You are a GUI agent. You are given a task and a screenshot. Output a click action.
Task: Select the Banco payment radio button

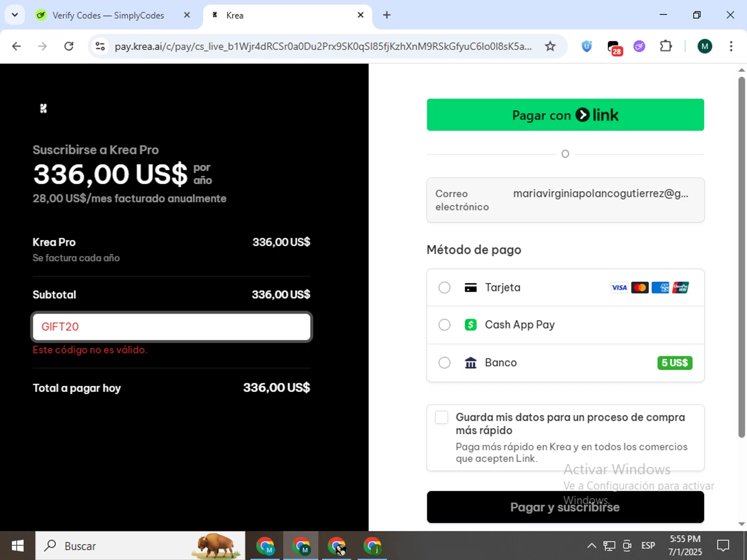click(x=444, y=363)
